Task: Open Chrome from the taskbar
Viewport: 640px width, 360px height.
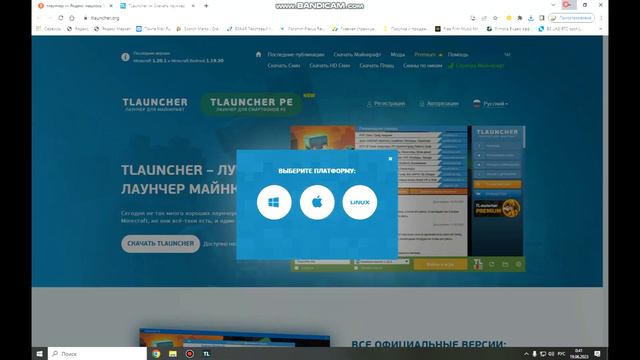Action: pos(156,354)
